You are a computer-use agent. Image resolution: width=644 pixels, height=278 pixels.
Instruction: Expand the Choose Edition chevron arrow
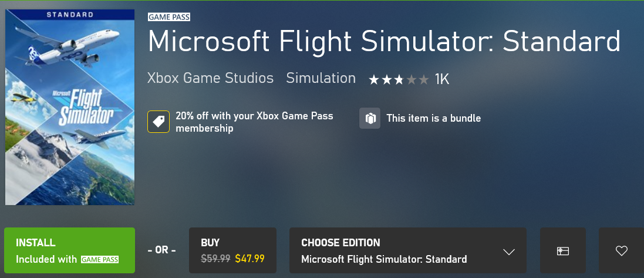pyautogui.click(x=509, y=252)
